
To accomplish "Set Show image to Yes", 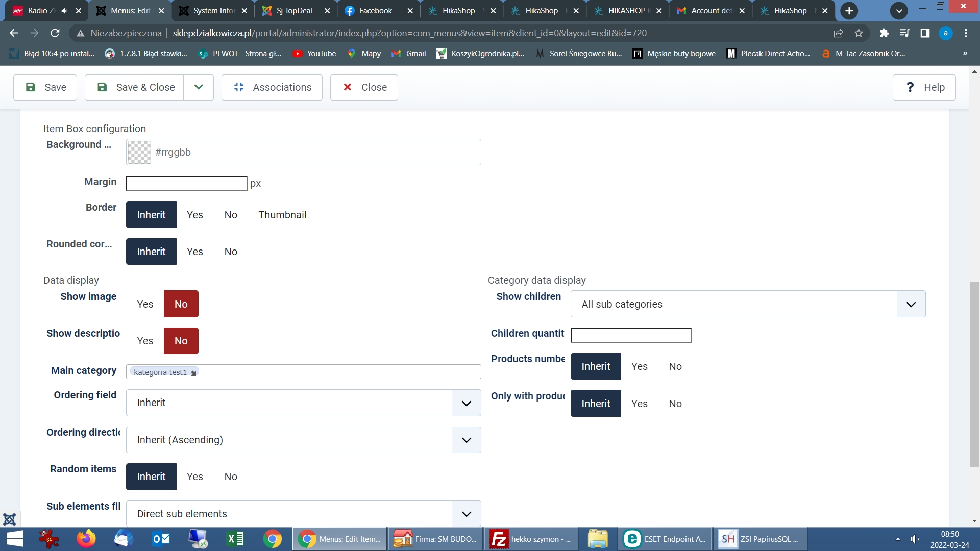I will point(145,304).
